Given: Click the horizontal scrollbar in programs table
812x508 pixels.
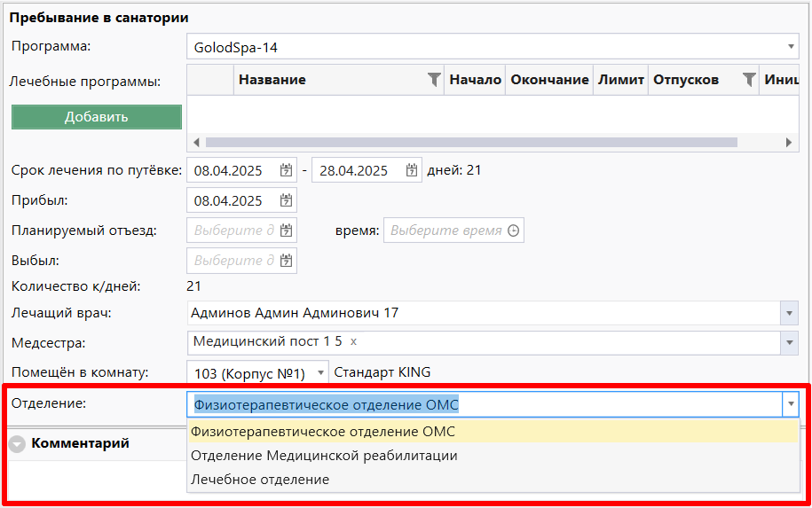Looking at the screenshot, I should pos(470,142).
